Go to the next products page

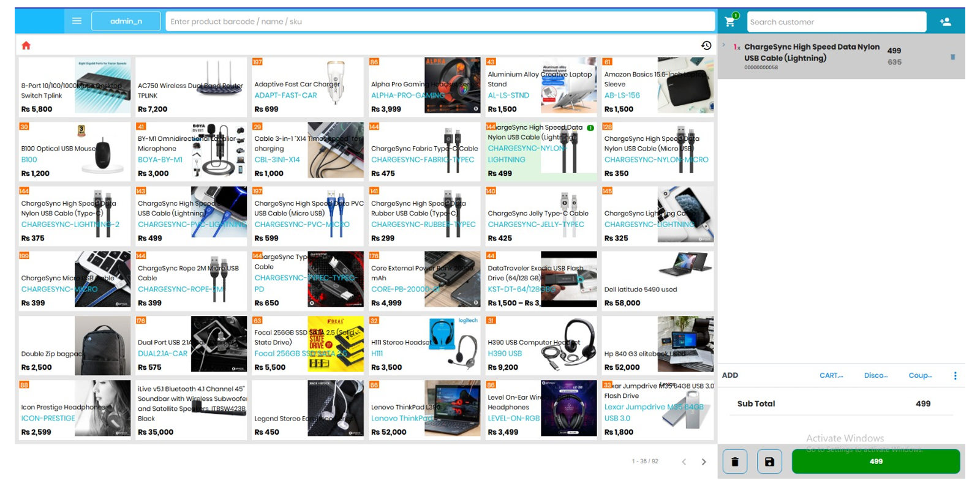coord(704,462)
